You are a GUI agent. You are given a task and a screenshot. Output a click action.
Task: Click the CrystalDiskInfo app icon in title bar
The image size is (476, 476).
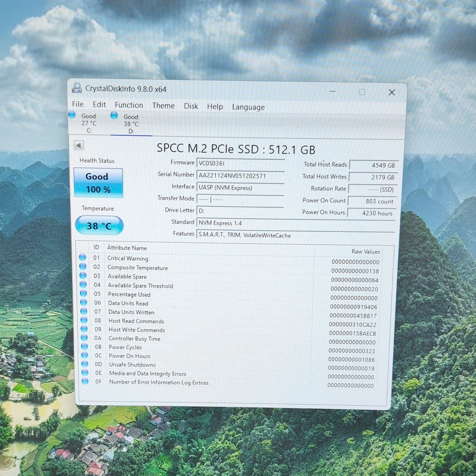pos(77,88)
